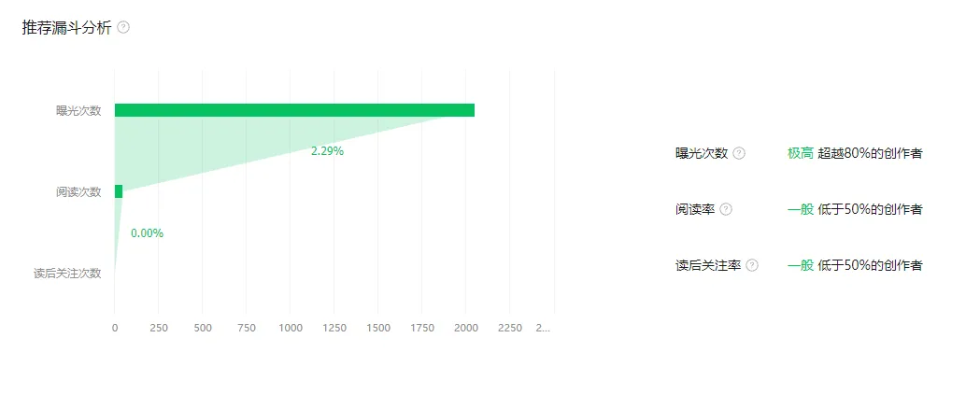Click the help icon next to 读后关注率

click(x=752, y=265)
